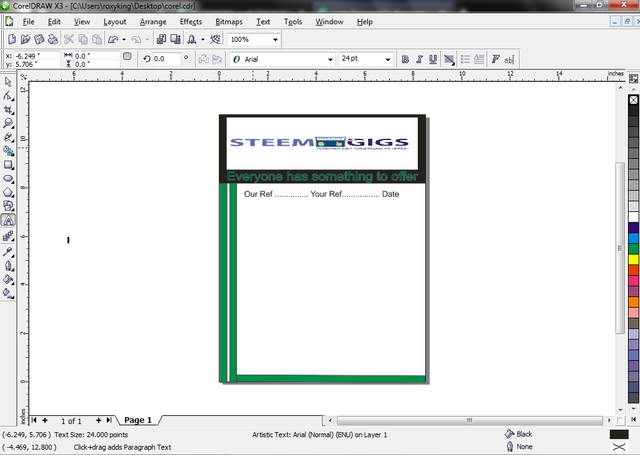640x455 pixels.
Task: Click the Corel online icon
Action: pyautogui.click(x=215, y=39)
